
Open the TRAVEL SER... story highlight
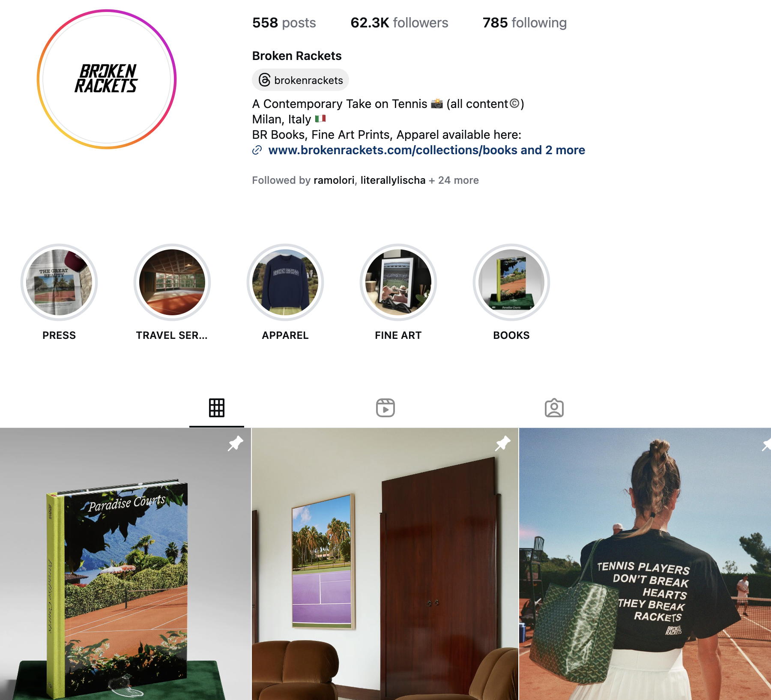click(x=172, y=282)
